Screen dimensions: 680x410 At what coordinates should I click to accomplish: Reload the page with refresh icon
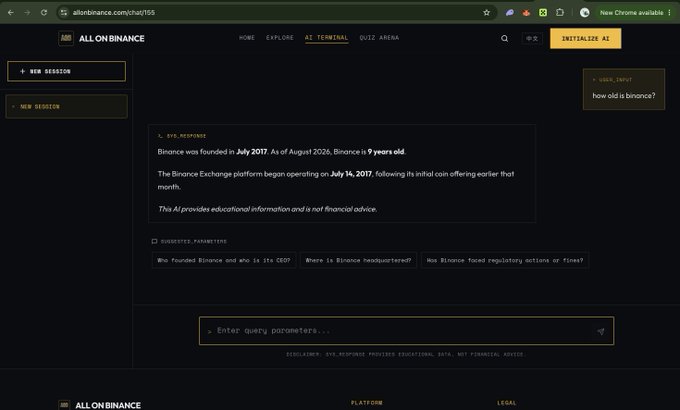point(44,13)
